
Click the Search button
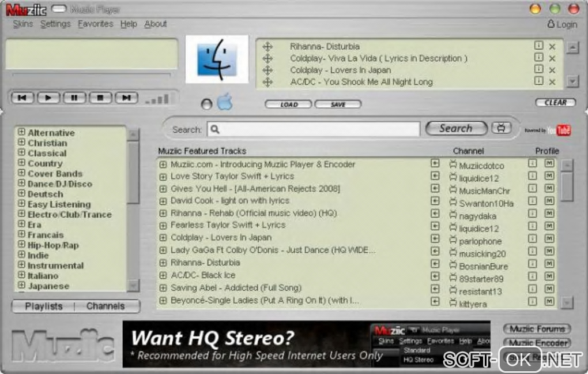pos(457,129)
